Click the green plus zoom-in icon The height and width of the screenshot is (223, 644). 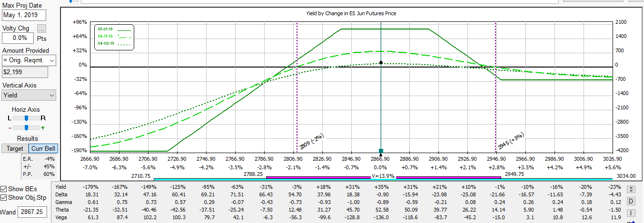coord(43,127)
